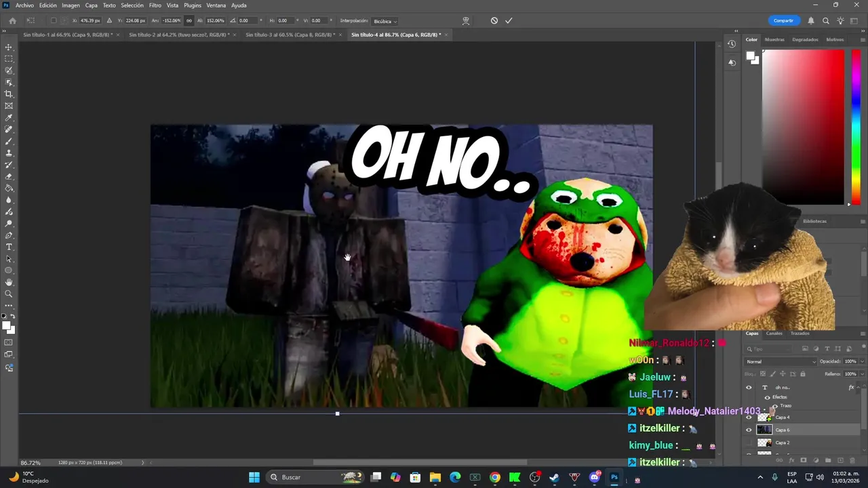This screenshot has width=868, height=488.
Task: Add a layer mask icon
Action: (804, 460)
